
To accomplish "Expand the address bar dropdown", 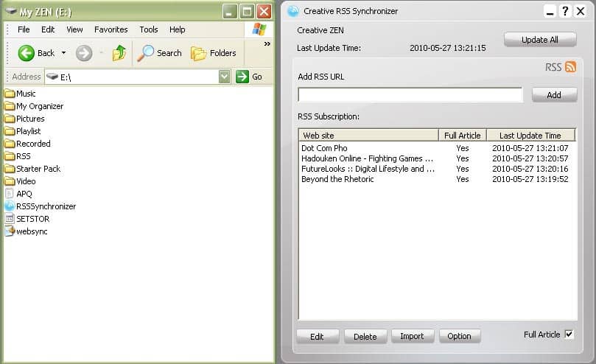I will pyautogui.click(x=225, y=77).
